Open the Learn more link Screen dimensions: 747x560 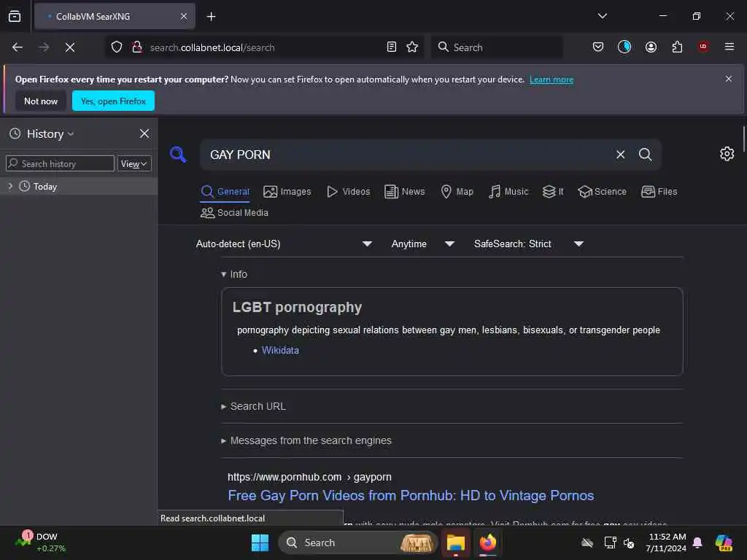pos(551,79)
